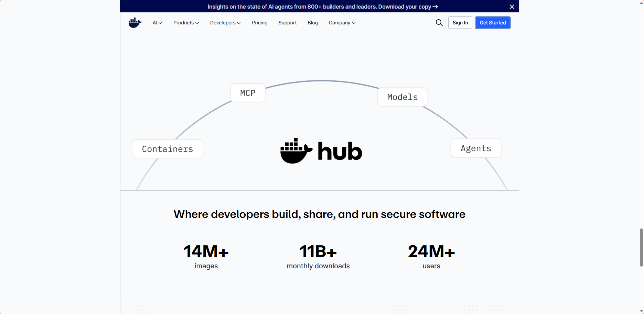Open the Support page
Viewport: 644px width, 314px height.
(x=288, y=23)
